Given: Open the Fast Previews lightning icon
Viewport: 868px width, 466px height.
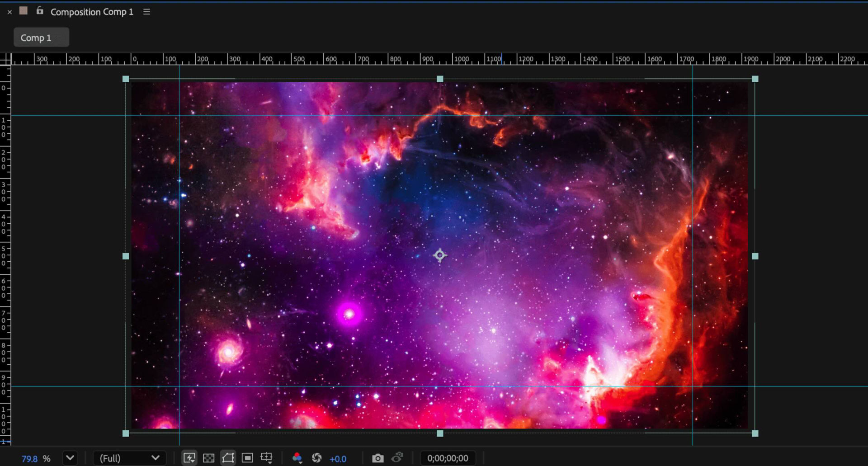Looking at the screenshot, I should [189, 458].
